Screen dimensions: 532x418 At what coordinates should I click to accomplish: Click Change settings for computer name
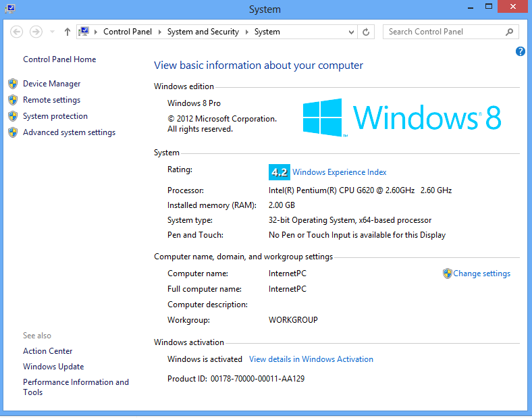482,273
